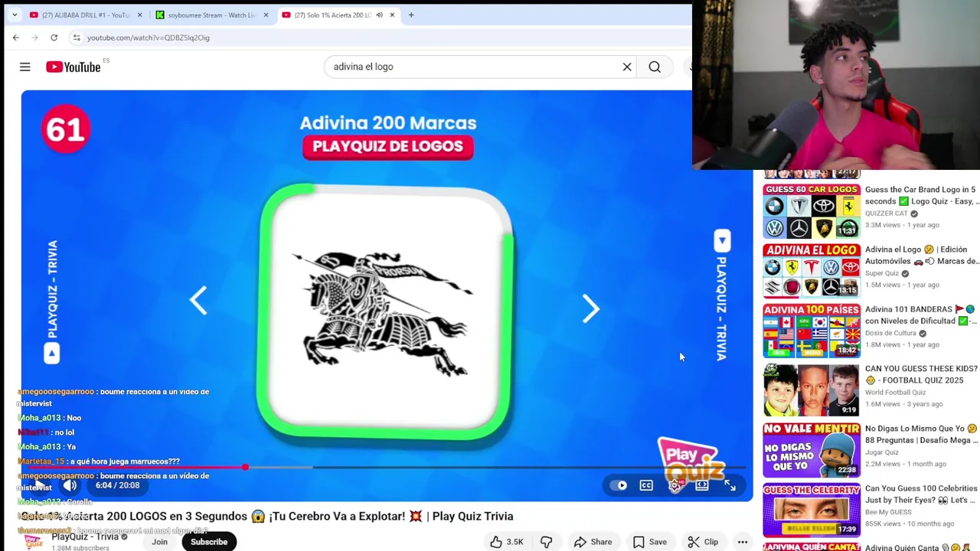Open the PlayQuiz channel avatar
The height and width of the screenshot is (551, 980).
33,541
